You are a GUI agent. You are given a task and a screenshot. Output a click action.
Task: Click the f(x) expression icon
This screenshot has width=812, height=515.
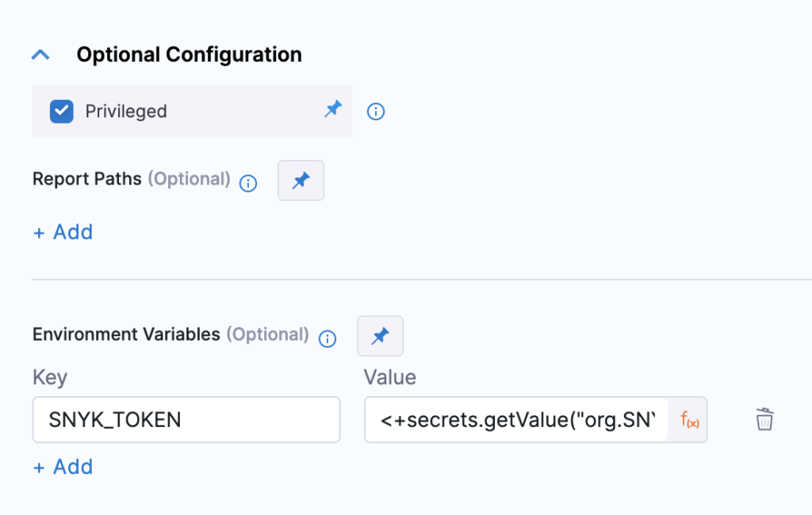(689, 420)
